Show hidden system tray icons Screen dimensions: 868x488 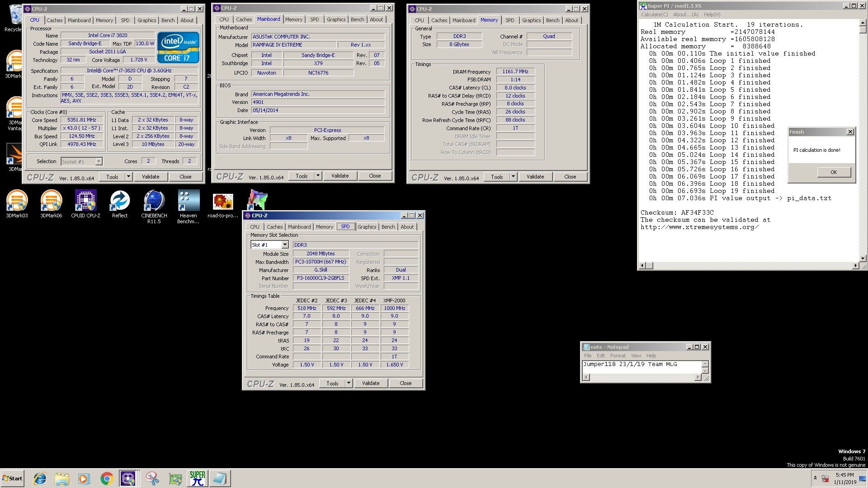(x=815, y=478)
